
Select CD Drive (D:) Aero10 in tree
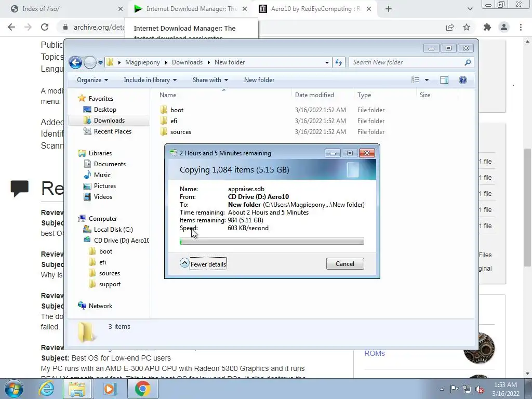point(121,241)
